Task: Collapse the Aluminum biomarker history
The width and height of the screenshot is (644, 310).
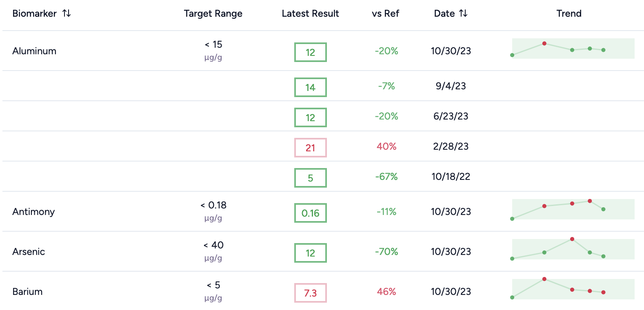Action: pyautogui.click(x=34, y=51)
